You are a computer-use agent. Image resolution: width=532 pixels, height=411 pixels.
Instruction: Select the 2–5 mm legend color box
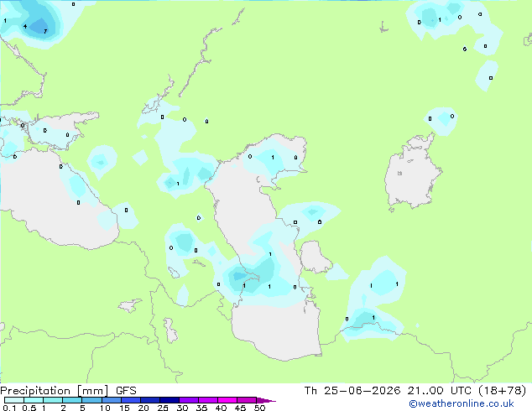72,400
